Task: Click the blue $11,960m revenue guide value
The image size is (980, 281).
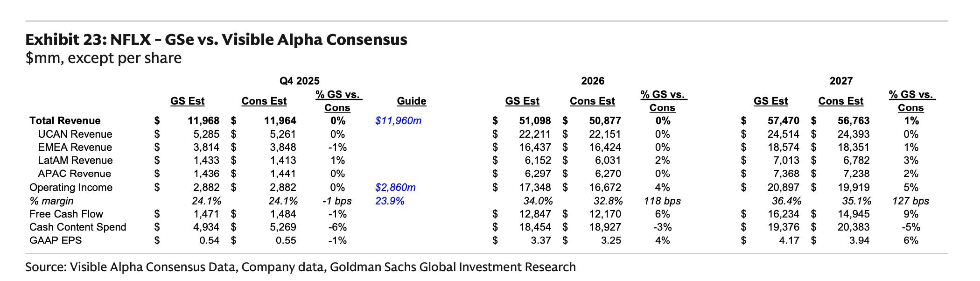Action: click(398, 121)
